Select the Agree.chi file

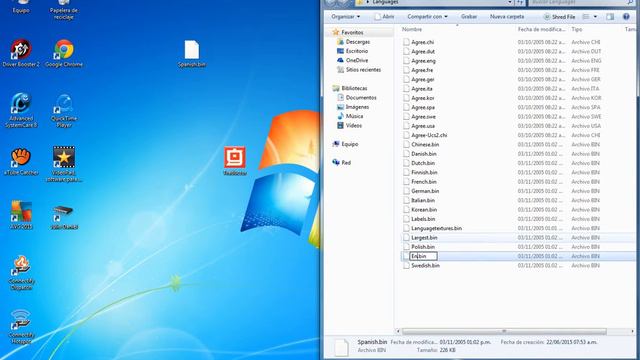coord(419,42)
